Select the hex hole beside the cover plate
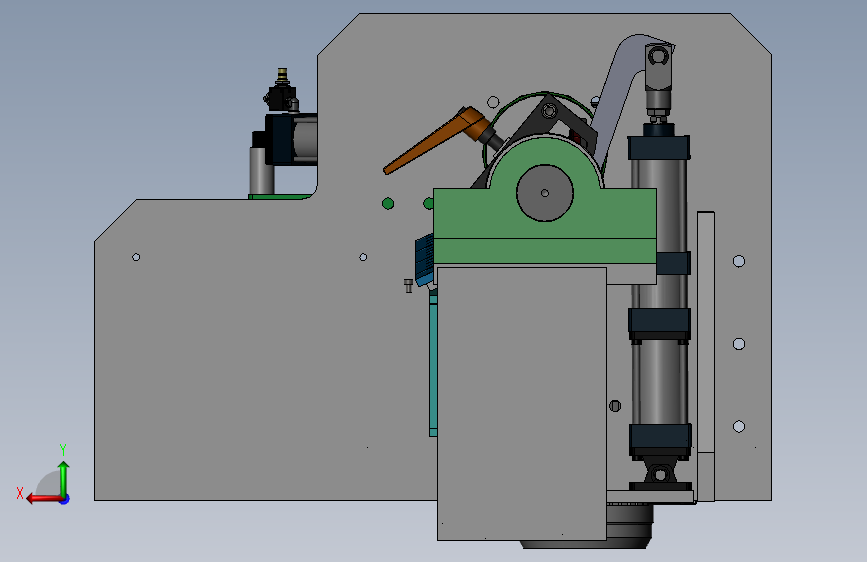The height and width of the screenshot is (562, 867). pos(615,406)
